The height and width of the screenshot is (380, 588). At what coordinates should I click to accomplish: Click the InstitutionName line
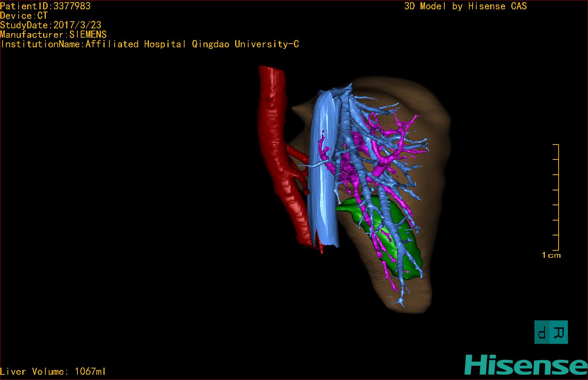point(150,44)
